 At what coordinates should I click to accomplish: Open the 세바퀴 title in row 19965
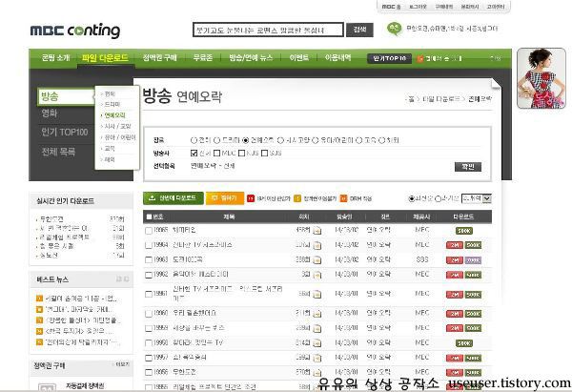coord(184,230)
